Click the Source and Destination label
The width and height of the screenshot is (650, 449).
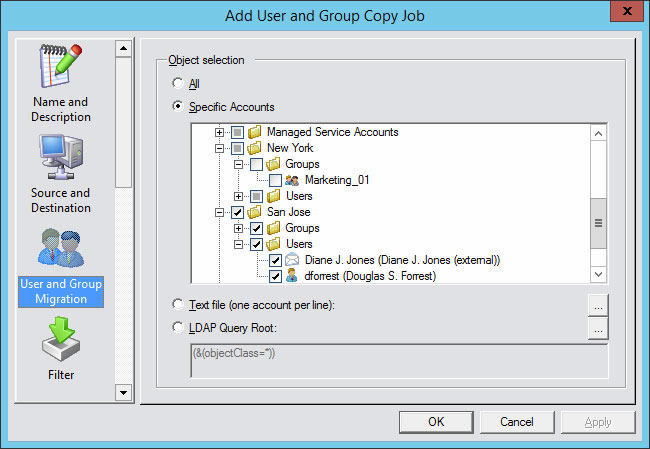point(61,200)
